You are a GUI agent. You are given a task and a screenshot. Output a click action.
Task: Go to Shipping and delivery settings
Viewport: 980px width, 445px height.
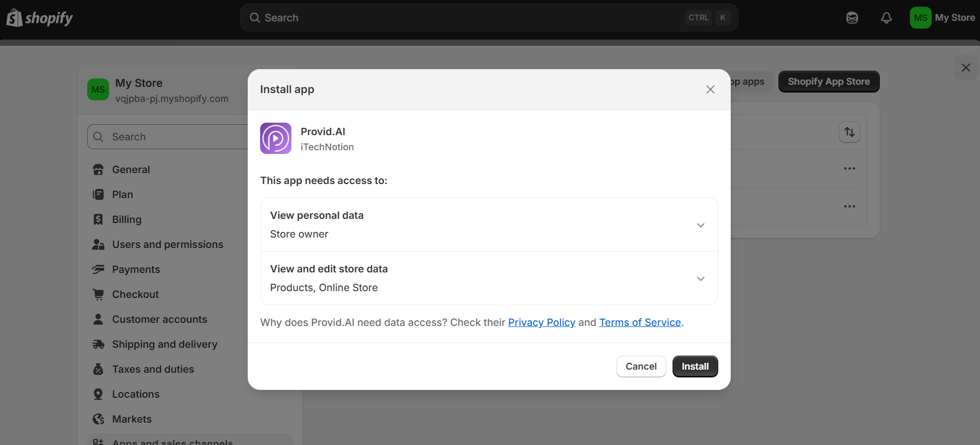[165, 344]
